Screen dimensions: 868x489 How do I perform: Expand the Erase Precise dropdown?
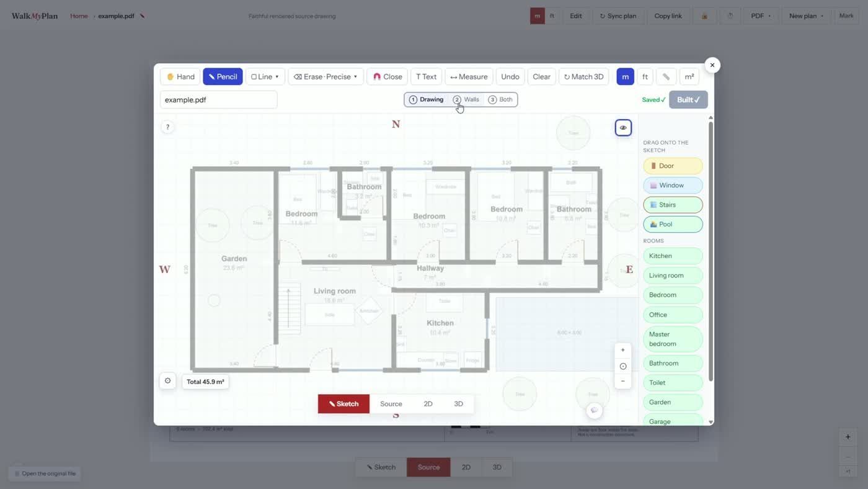click(325, 77)
